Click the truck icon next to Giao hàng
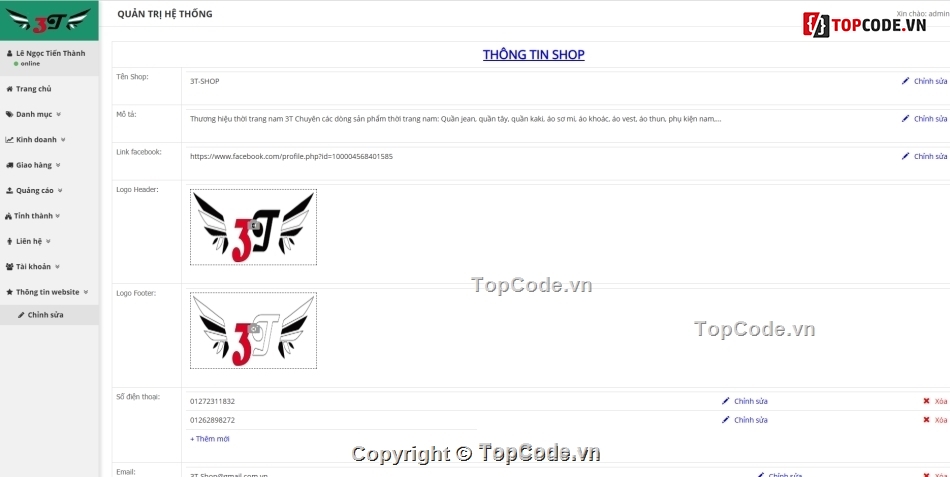This screenshot has width=950, height=477. click(10, 165)
